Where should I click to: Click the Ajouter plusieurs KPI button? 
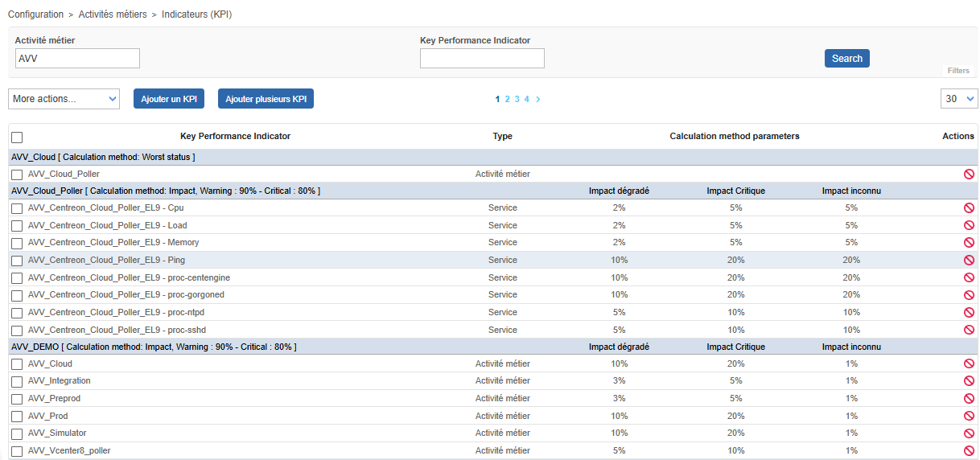pos(266,99)
